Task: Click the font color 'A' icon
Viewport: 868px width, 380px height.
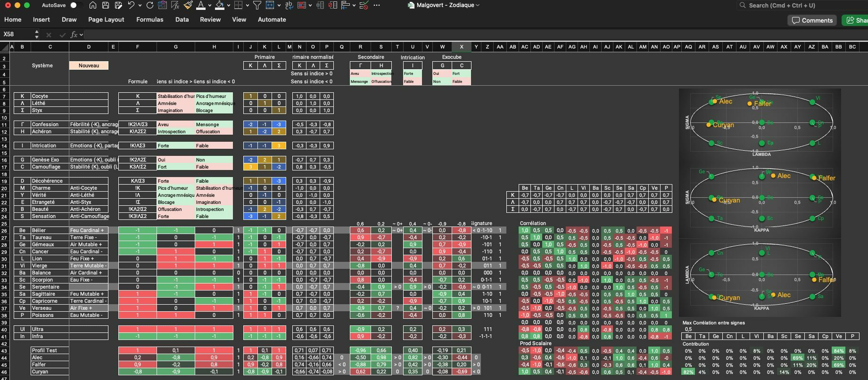Action: (x=200, y=5)
